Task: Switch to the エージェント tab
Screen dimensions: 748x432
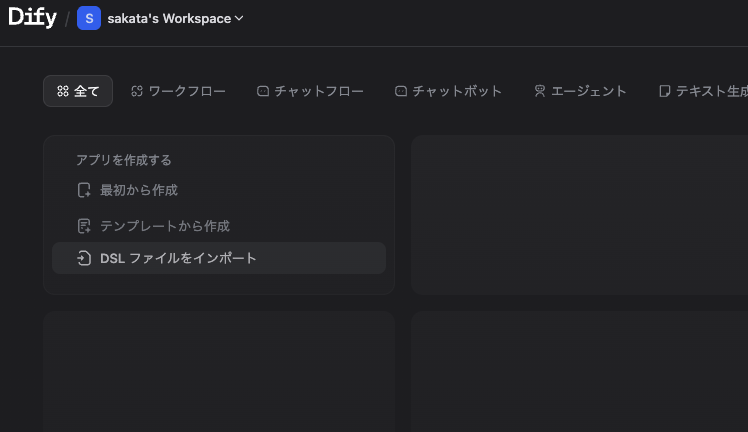Action: click(580, 91)
